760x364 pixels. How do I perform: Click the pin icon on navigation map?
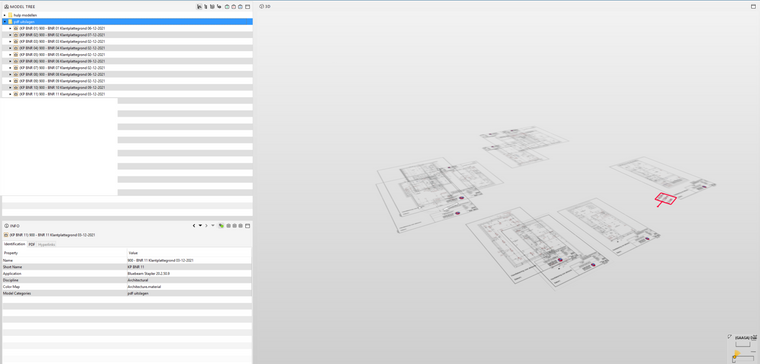pyautogui.click(x=730, y=336)
